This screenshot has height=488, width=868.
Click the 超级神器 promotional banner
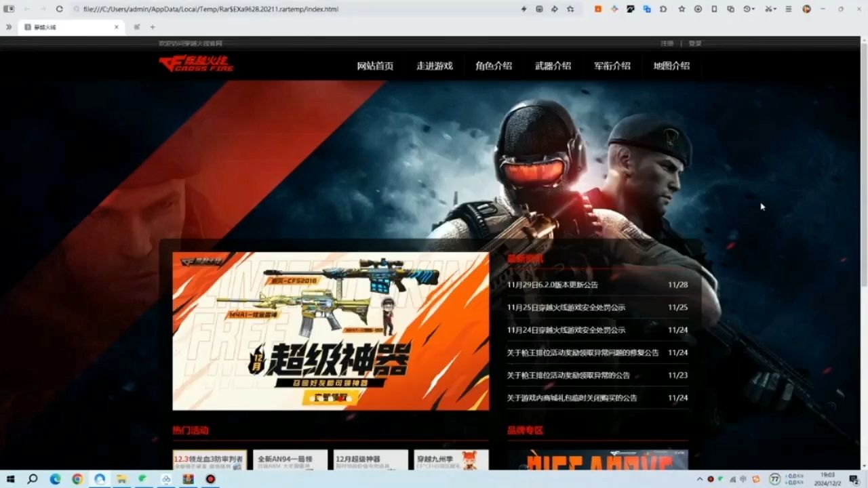[x=330, y=331]
